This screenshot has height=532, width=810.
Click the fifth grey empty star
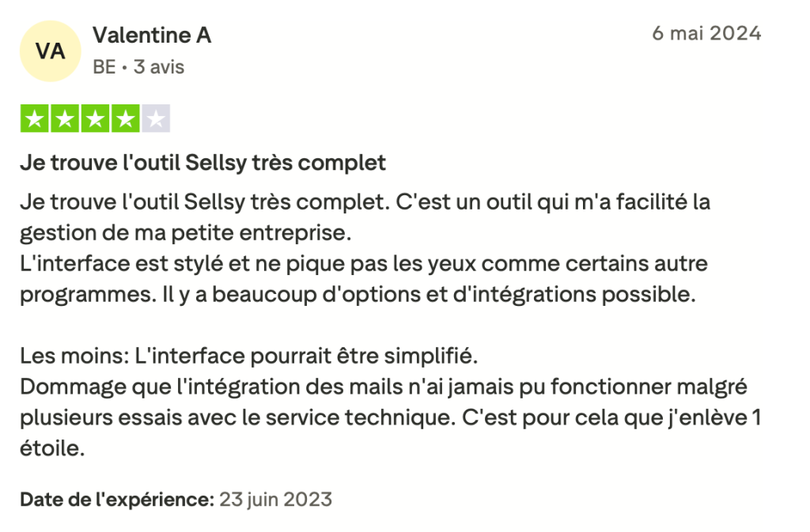tap(156, 119)
